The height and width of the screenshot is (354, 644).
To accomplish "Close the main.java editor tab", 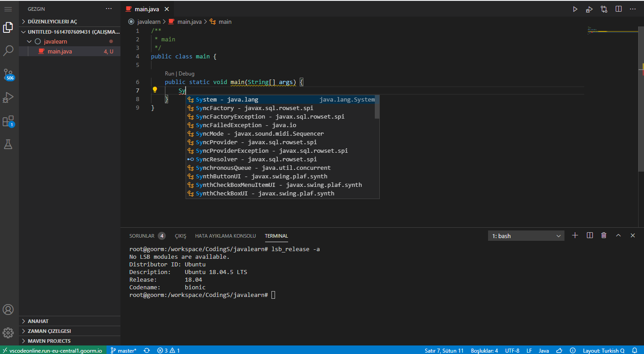I will [x=167, y=9].
